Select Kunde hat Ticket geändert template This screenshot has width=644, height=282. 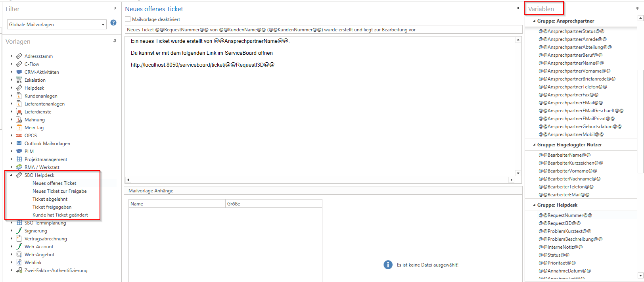pyautogui.click(x=60, y=215)
